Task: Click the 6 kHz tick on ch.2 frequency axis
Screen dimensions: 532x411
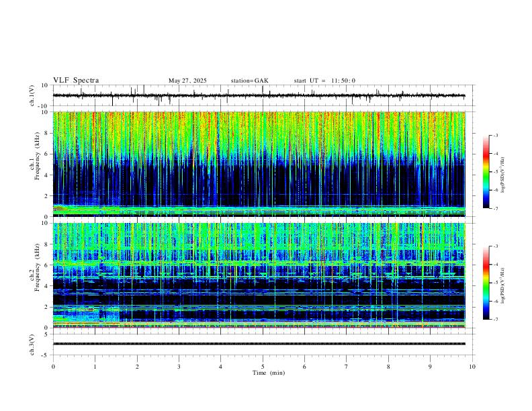Action: click(46, 265)
